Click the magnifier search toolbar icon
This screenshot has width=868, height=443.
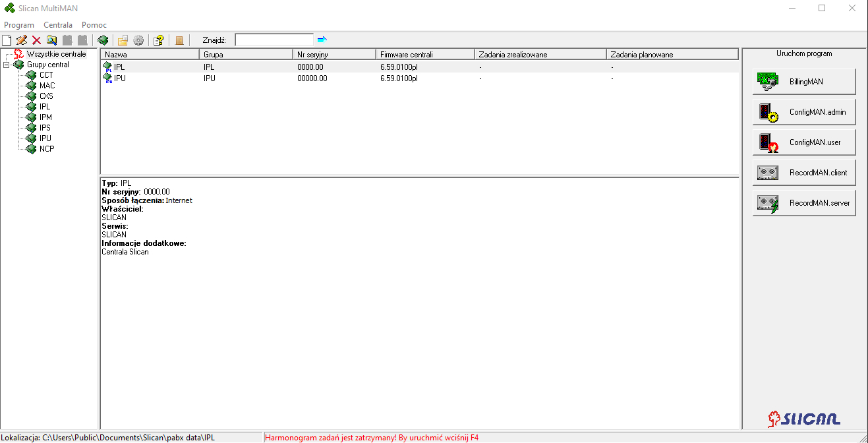[x=51, y=40]
